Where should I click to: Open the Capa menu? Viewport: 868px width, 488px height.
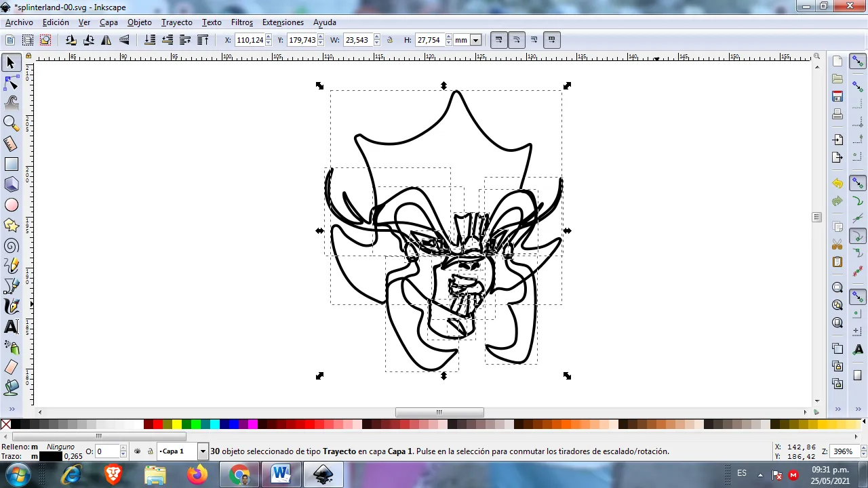click(108, 22)
